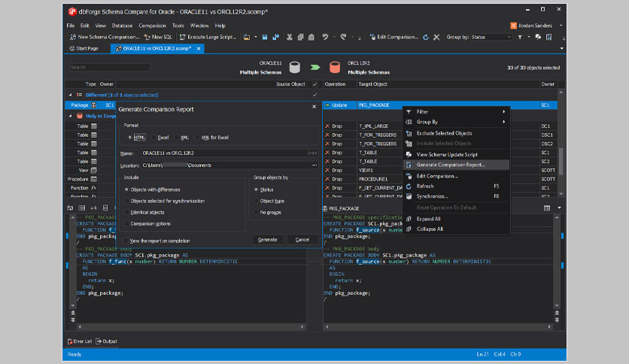Click the Error List icon at bottom
The image size is (629, 364).
coord(70,341)
